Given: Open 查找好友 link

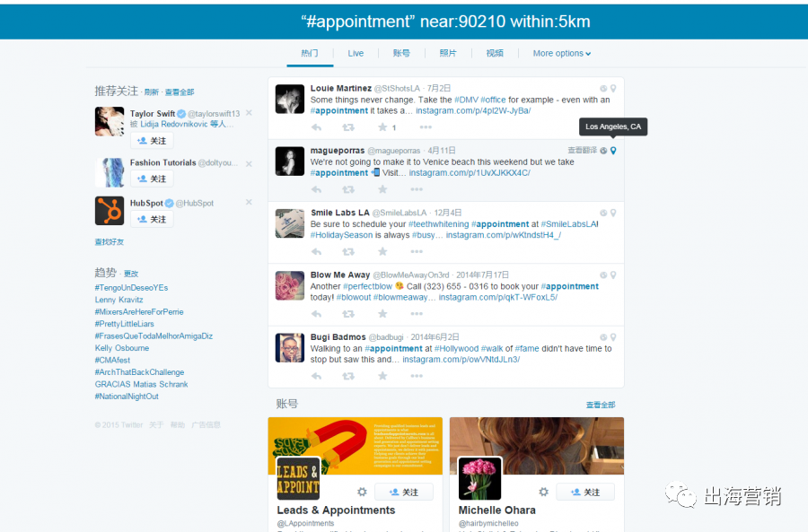Looking at the screenshot, I should pos(110,242).
